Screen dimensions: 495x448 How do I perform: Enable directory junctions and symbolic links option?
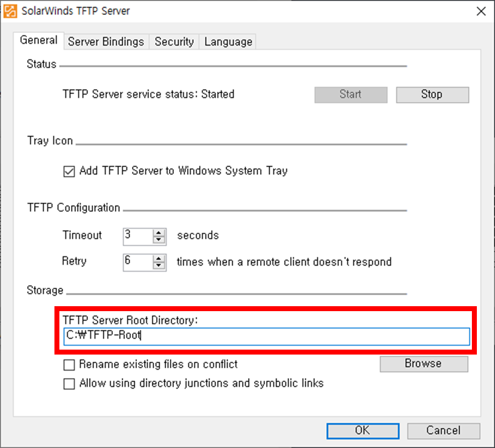[x=69, y=384]
